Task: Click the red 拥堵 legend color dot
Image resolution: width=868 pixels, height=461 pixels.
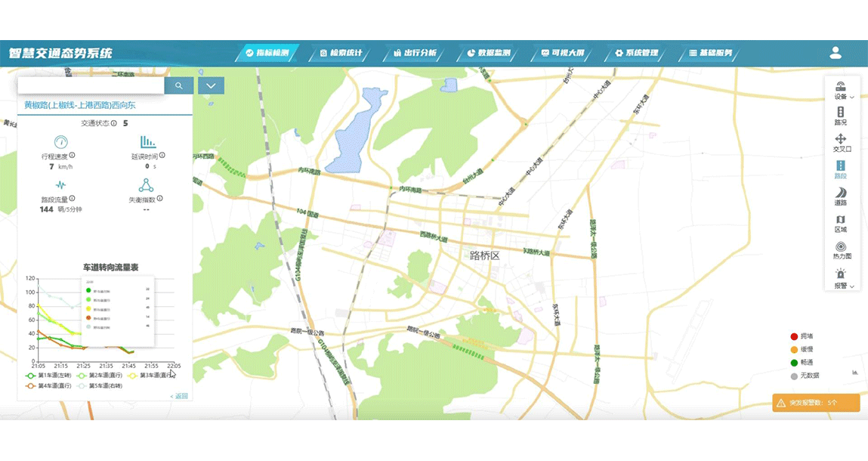Action: (794, 336)
